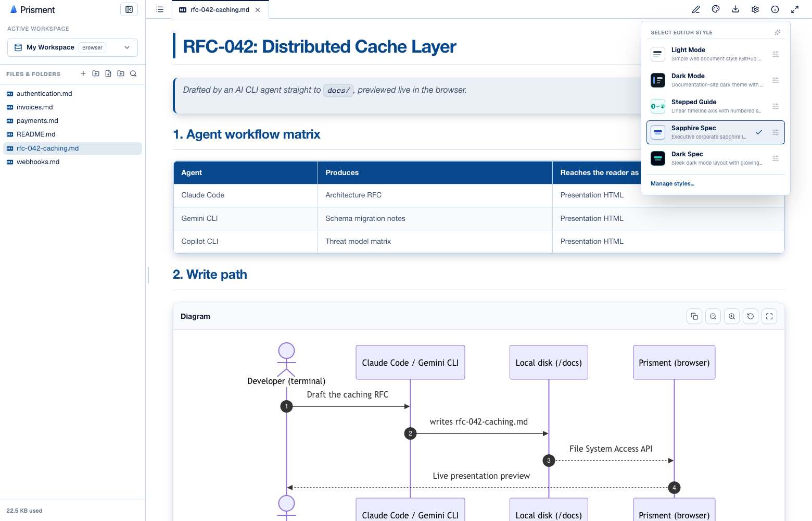Close the rfc-042-caching.md tab
This screenshot has width=812, height=521.
tap(258, 10)
